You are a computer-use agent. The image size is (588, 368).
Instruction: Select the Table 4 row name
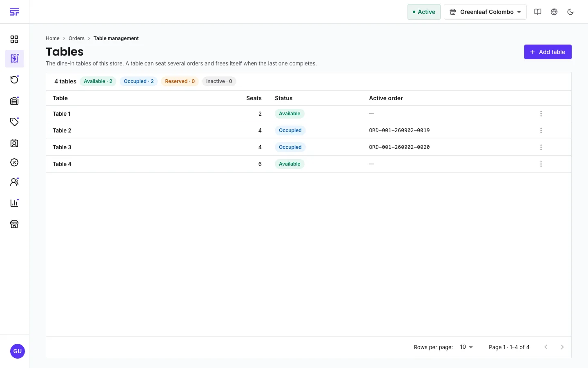(62, 164)
